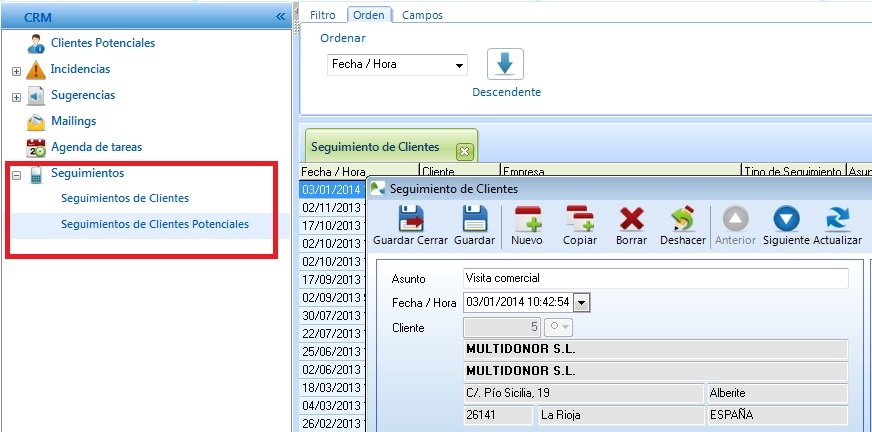Open Seguimientos de Clientes Potenciales item
The image size is (872, 432).
155,225
